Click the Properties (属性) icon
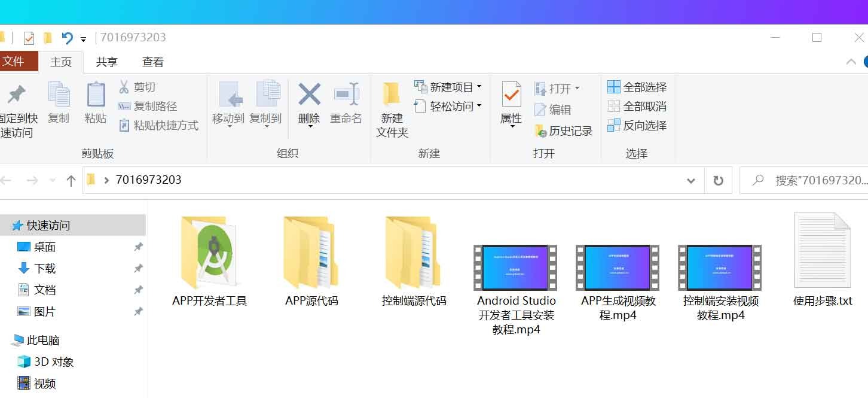 click(511, 96)
